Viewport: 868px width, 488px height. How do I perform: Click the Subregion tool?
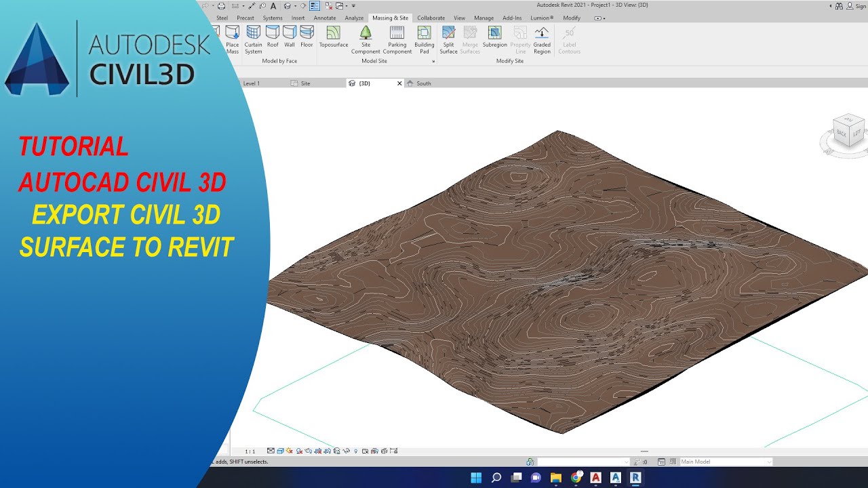pos(495,37)
